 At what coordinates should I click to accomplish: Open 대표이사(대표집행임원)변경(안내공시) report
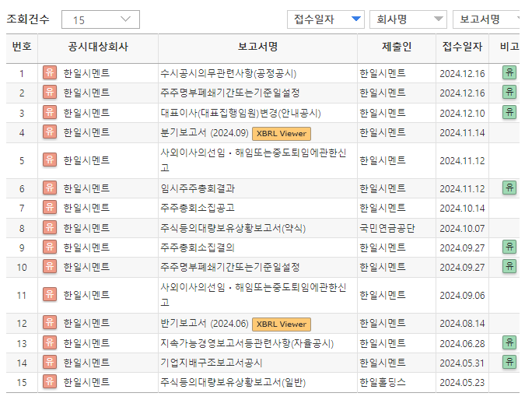240,113
